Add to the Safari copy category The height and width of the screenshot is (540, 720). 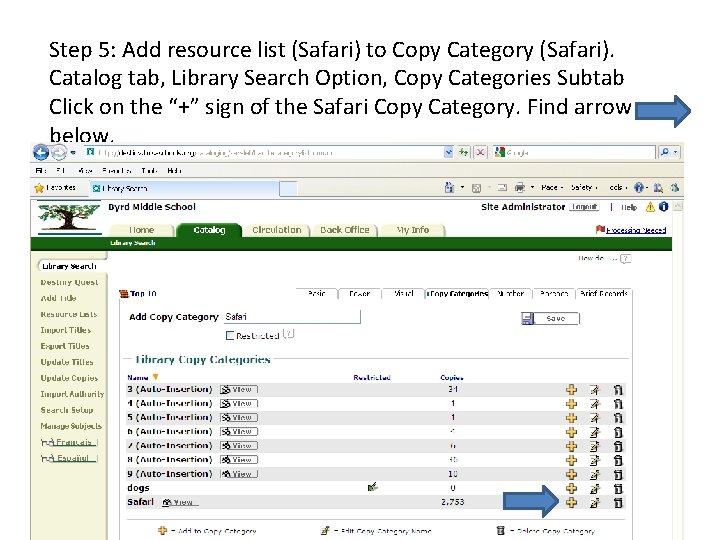571,502
